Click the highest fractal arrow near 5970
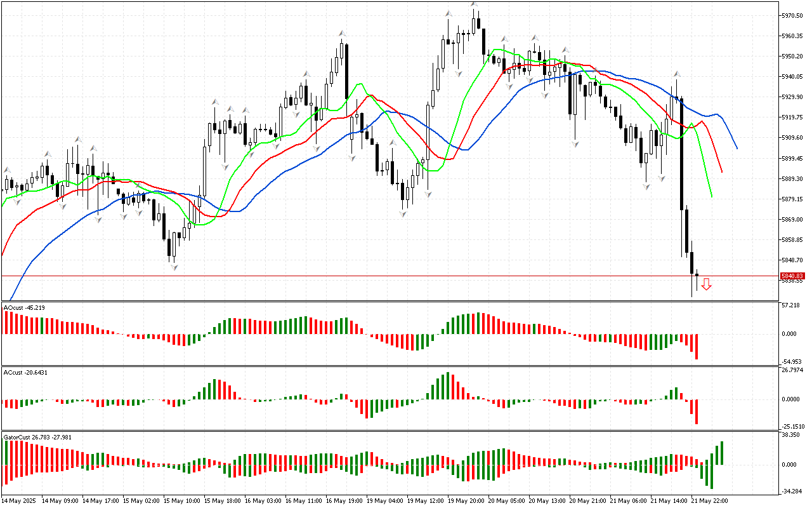The image size is (812, 508). pyautogui.click(x=474, y=5)
